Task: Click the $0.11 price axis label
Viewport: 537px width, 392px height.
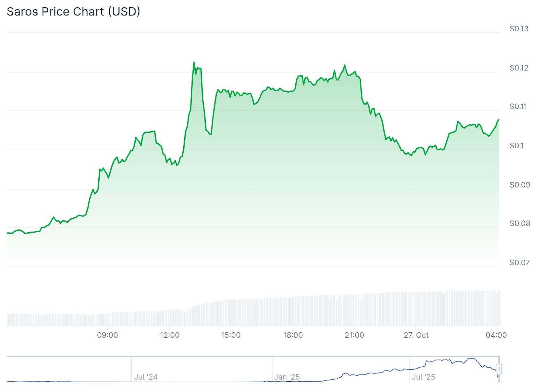Action: pyautogui.click(x=519, y=107)
